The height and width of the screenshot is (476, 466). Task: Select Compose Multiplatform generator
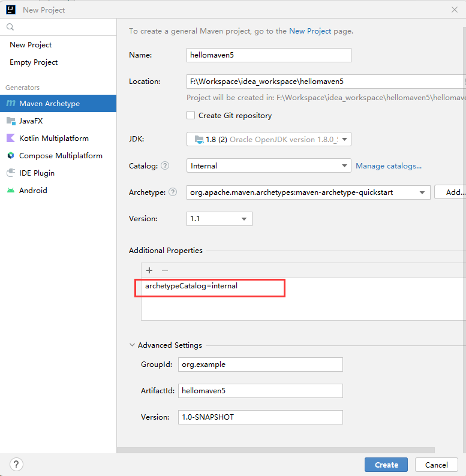58,156
